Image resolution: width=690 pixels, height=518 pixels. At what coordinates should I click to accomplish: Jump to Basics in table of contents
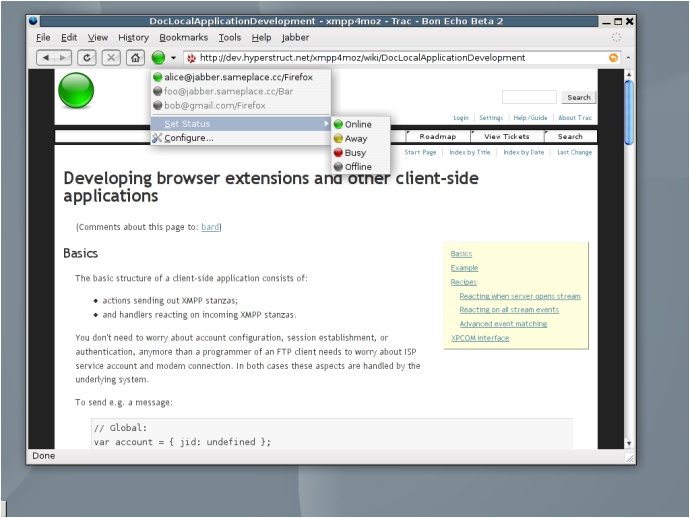tap(461, 254)
